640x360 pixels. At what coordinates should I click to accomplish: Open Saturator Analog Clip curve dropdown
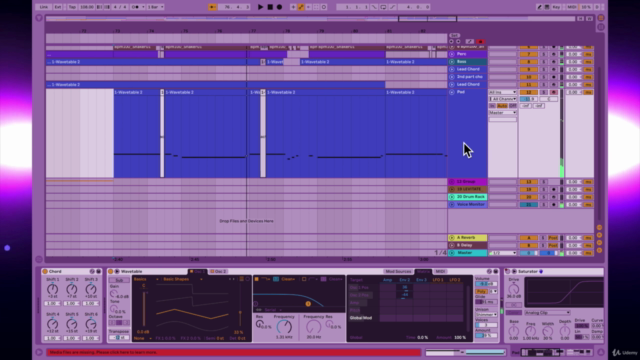547,313
